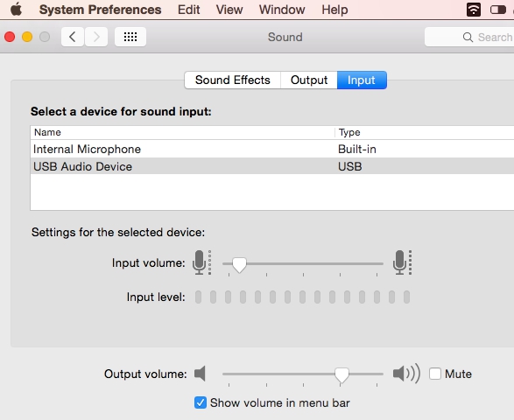
Task: Click the Input volume slider thumb
Action: (x=239, y=265)
